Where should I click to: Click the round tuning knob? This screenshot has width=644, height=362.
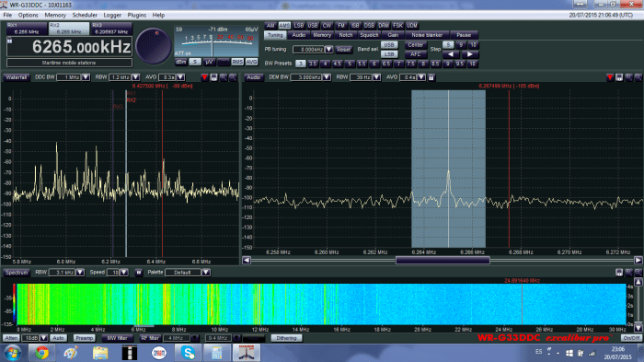pyautogui.click(x=154, y=46)
